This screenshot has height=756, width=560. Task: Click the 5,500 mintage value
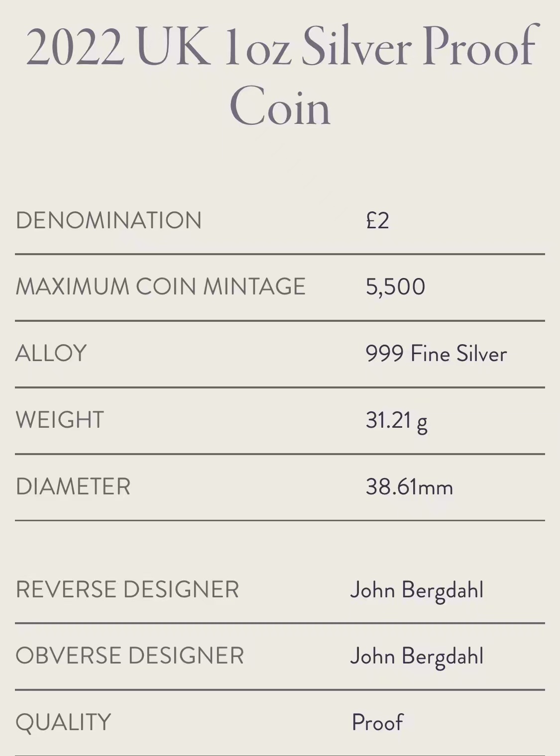click(x=395, y=287)
